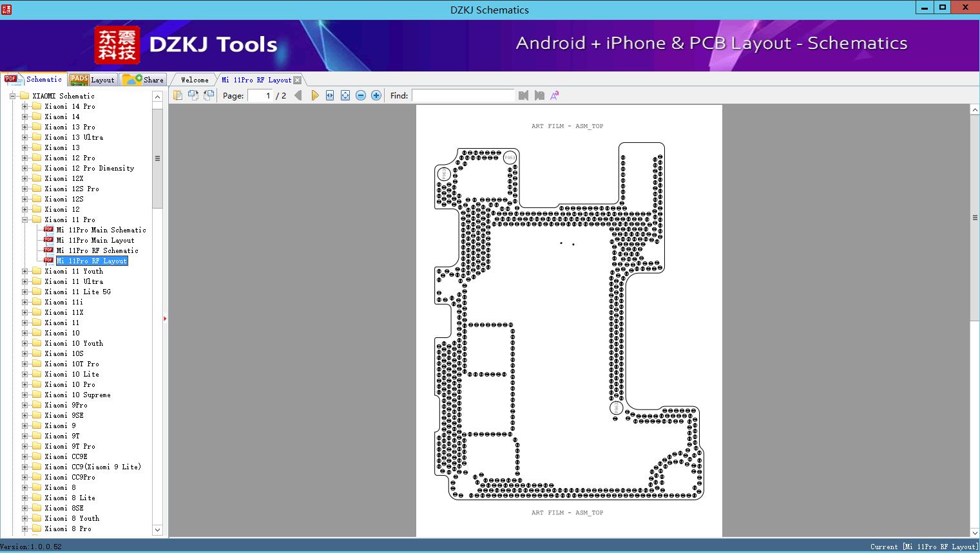Open the Welcome document tab
Image resolution: width=980 pixels, height=553 pixels.
point(195,80)
